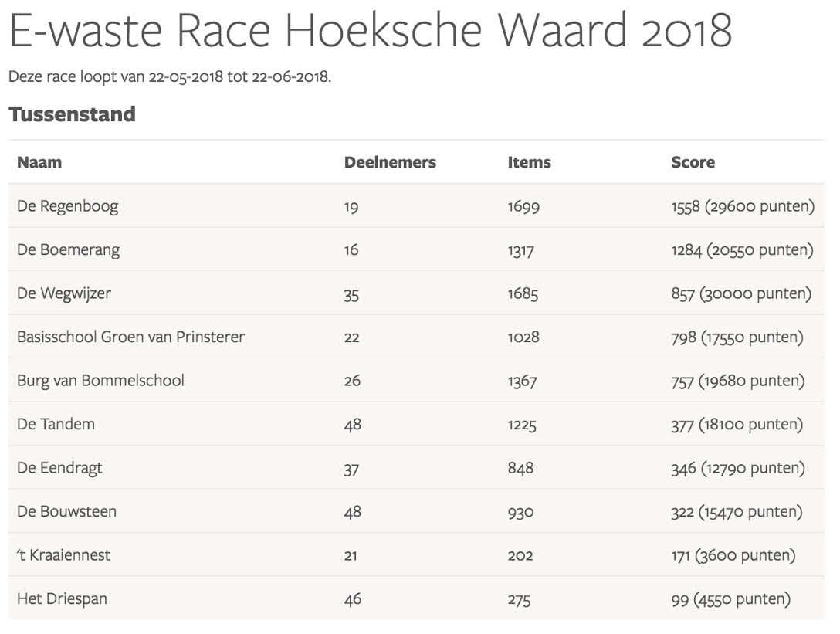Select the 't Kraaiennest school name

64,555
